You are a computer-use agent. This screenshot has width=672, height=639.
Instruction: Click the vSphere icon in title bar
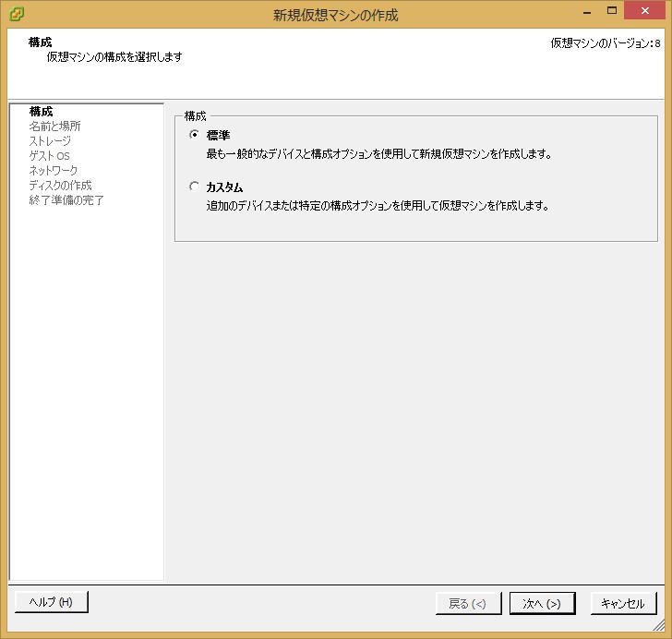click(x=17, y=14)
